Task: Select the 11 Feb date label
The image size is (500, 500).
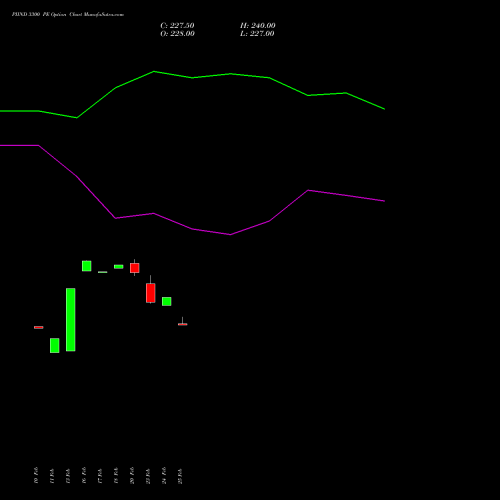Action: pos(52,475)
